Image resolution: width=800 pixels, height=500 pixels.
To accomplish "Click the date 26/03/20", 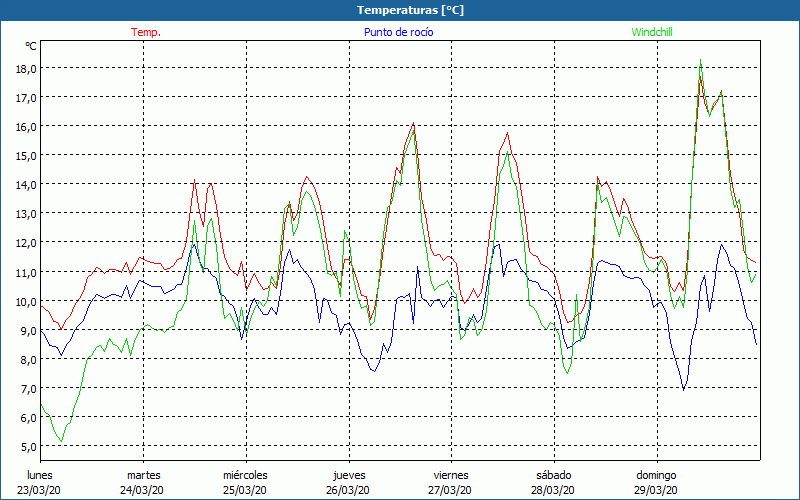I will [348, 490].
